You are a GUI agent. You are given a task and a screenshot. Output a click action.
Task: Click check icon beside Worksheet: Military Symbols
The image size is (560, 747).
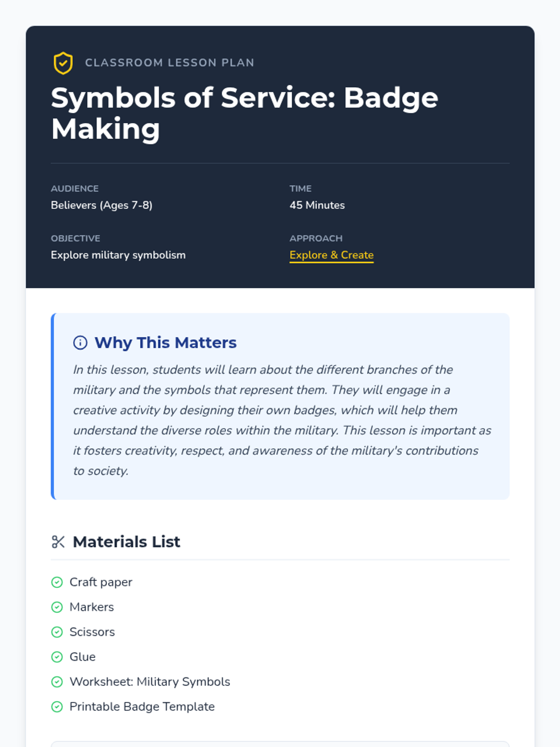pyautogui.click(x=57, y=682)
